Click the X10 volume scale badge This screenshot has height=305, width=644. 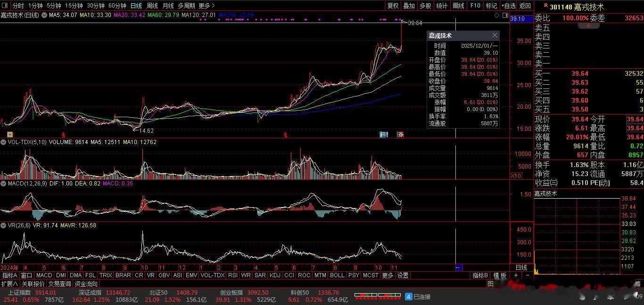(x=516, y=176)
